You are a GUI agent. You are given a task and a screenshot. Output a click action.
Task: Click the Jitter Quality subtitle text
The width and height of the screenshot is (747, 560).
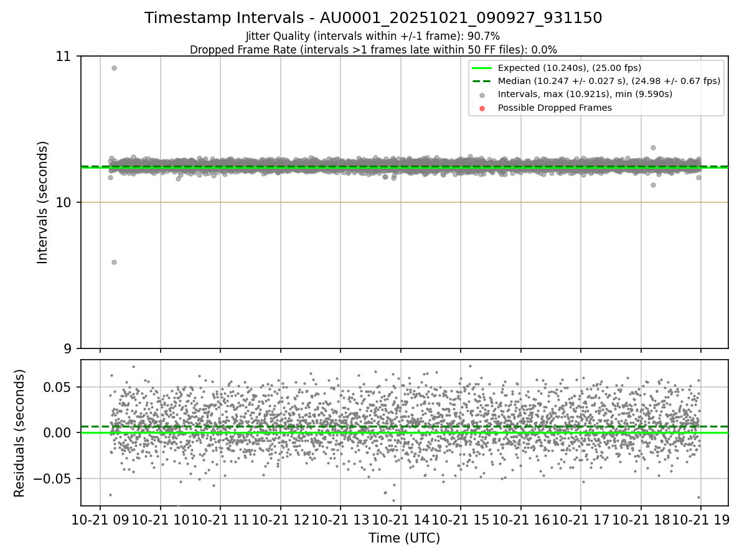click(373, 36)
